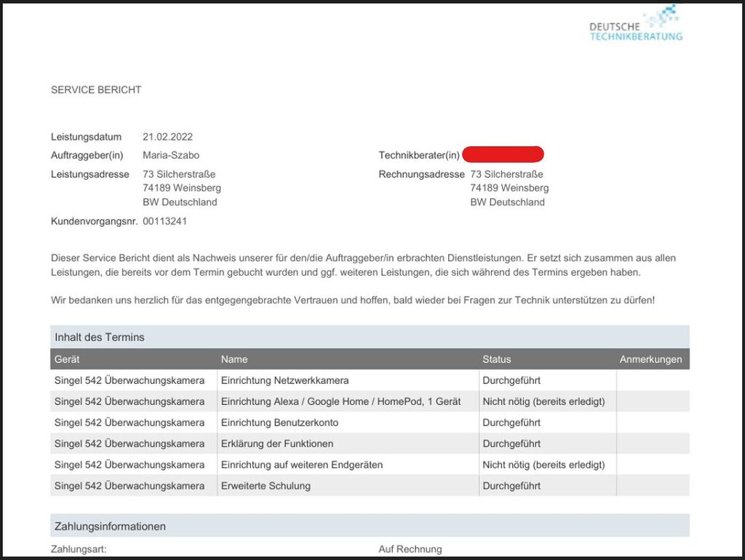The image size is (745, 560).
Task: Click the Auftraggeber(in) label
Action: [x=87, y=156]
